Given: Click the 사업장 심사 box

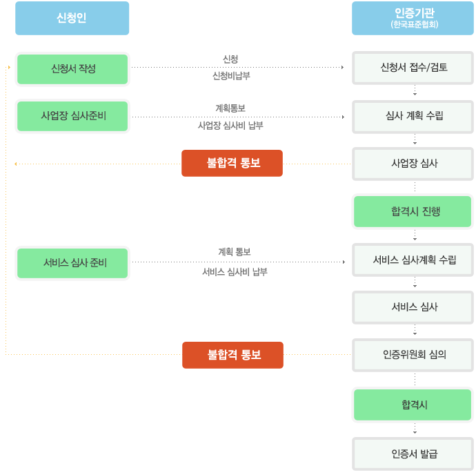Looking at the screenshot, I should tap(413, 164).
